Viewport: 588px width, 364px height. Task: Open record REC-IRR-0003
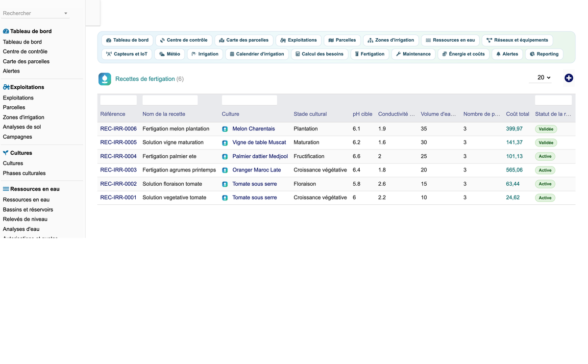(119, 170)
